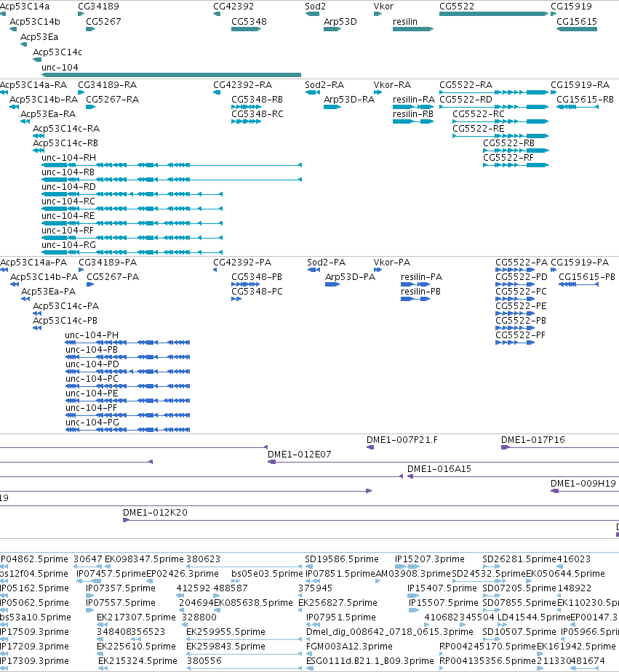
Task: Click protein Arp53D-PA
Action: [332, 284]
